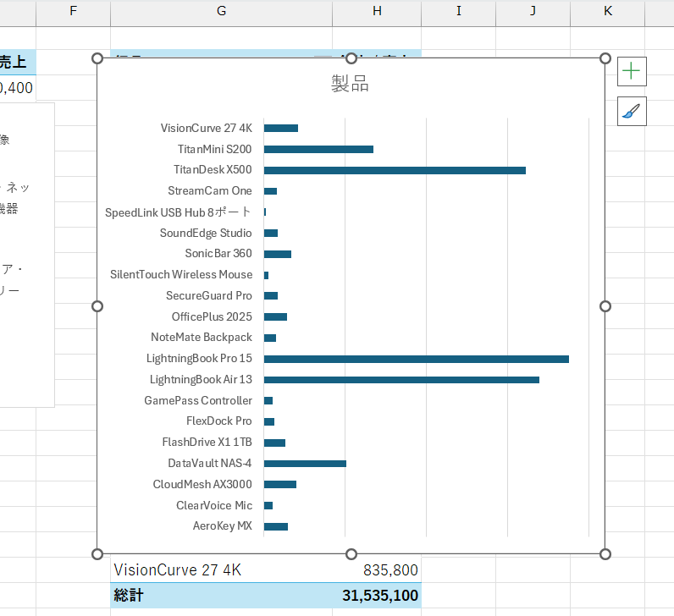Click the NoteMate Backpack axis label
This screenshot has height=616, width=674.
coord(202,338)
